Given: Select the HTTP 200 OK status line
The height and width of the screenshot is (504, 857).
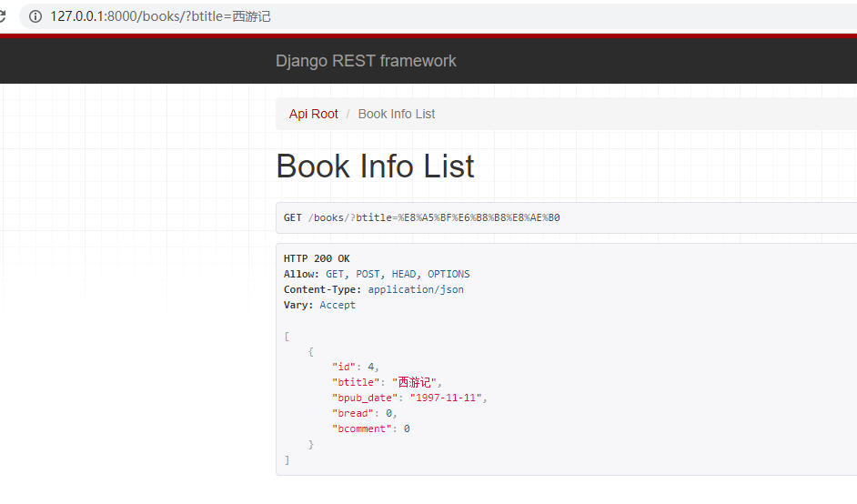Looking at the screenshot, I should coord(317,258).
